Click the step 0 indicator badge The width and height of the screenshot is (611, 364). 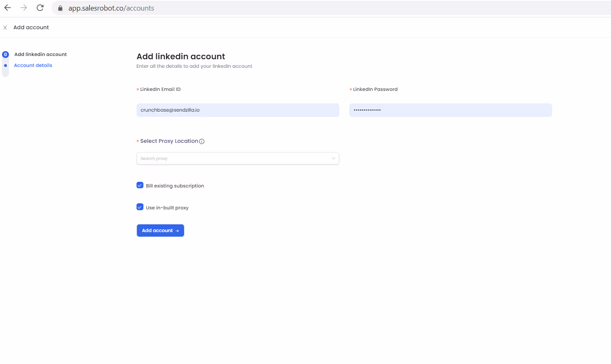coord(5,54)
